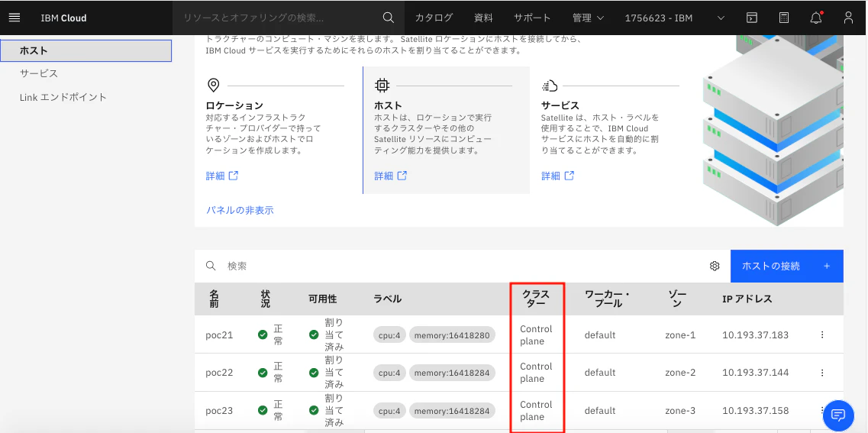Click the ゾーン column header
The image size is (868, 433).
[676, 299]
